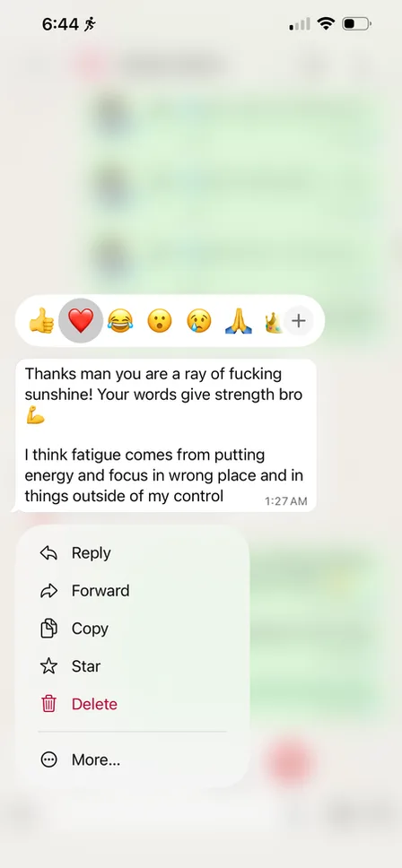Select the red heart reaction
Image resolution: width=402 pixels, height=868 pixels.
pyautogui.click(x=81, y=320)
